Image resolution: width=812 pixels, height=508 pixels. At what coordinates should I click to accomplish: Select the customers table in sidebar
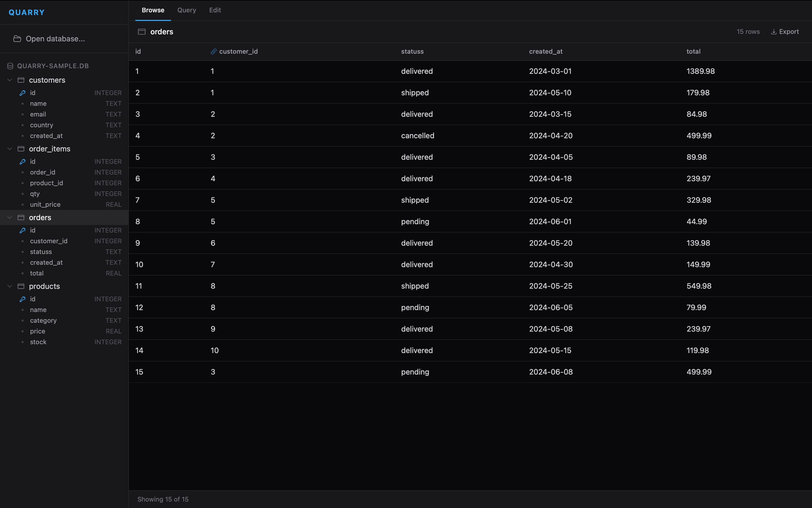point(64,80)
